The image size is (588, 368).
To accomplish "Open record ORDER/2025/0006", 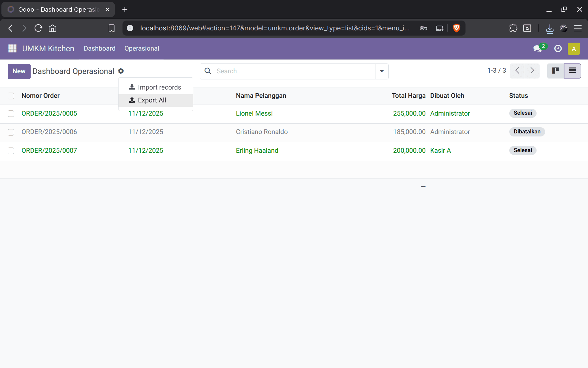I will point(49,132).
